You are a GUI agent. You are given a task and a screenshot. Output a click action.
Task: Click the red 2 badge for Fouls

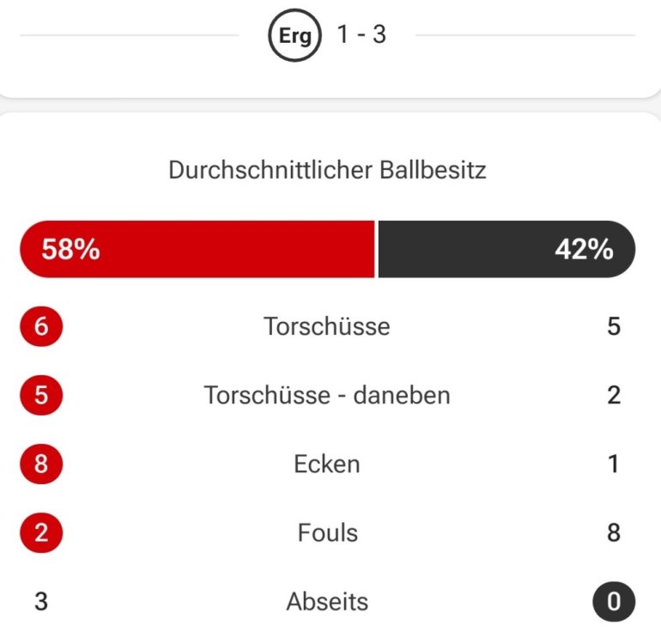[41, 532]
